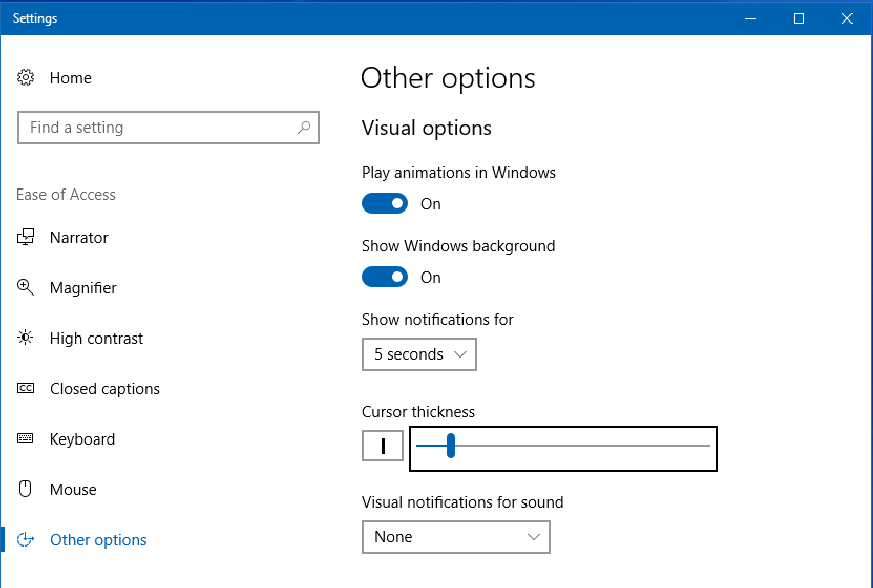The image size is (873, 588).
Task: Click the Cursor thickness slider handle
Action: coord(450,446)
